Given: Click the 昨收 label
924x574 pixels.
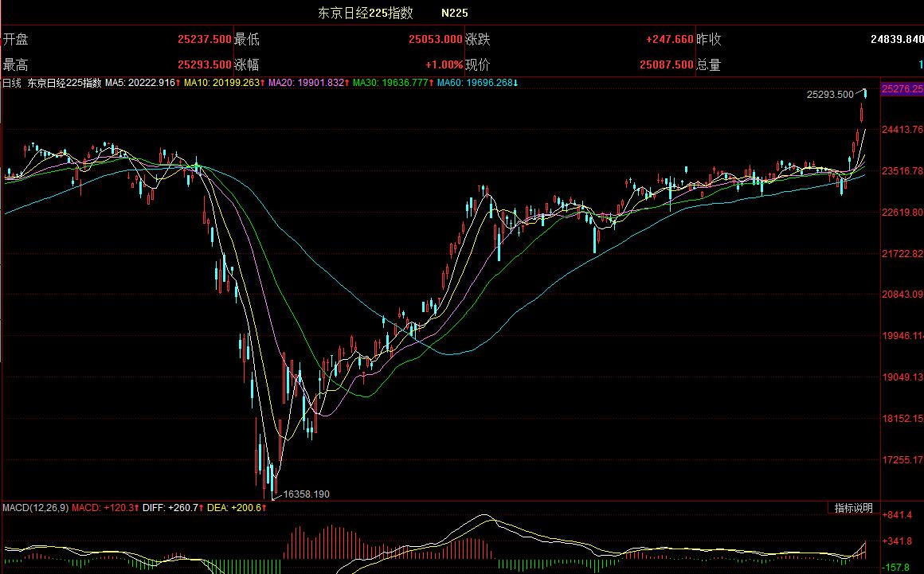Looking at the screenshot, I should 709,40.
